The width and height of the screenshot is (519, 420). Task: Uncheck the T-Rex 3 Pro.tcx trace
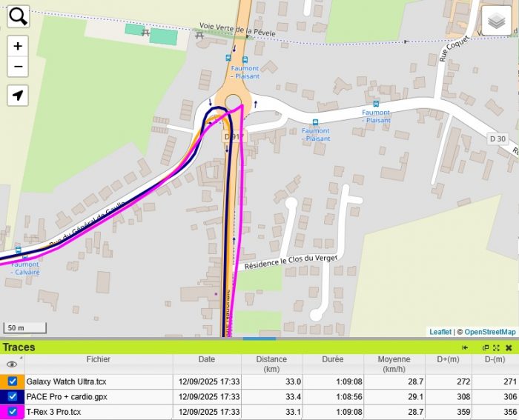[x=13, y=411]
